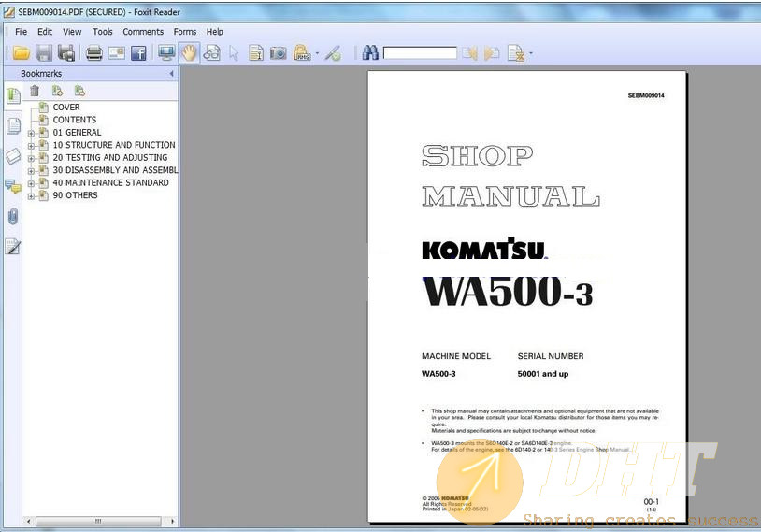Viewport: 761px width, 532px height.
Task: Select the 90 OTHERS bookmark
Action: click(x=75, y=195)
